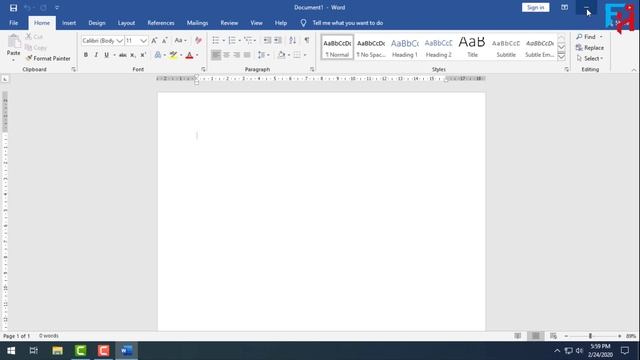Viewport: 640px width, 360px height.
Task: Start a numbered list
Action: (x=232, y=40)
